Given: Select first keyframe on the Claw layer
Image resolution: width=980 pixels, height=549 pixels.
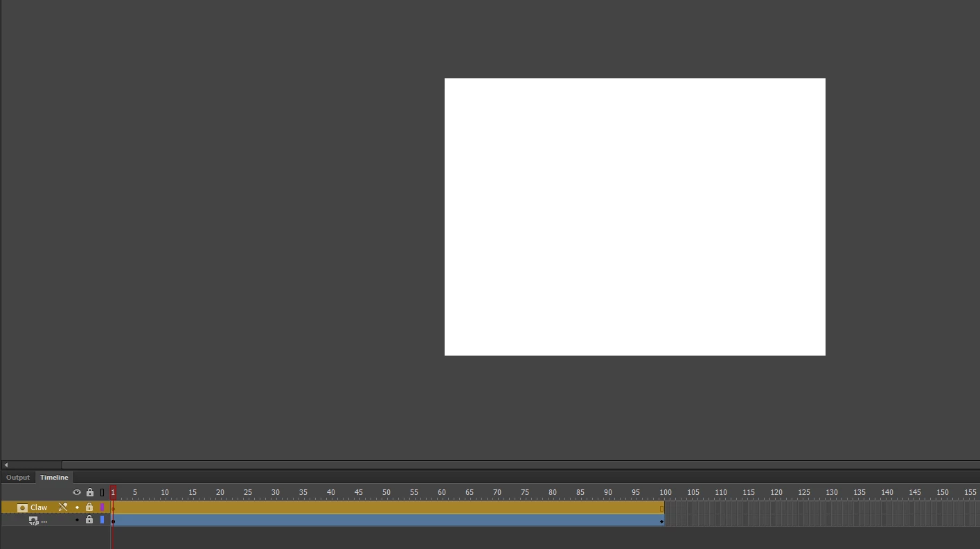Looking at the screenshot, I should click(113, 507).
